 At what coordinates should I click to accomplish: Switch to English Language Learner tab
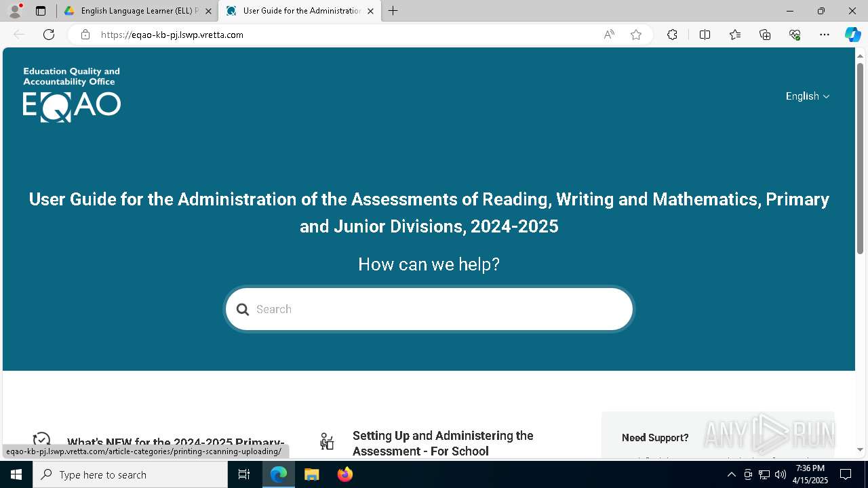[x=138, y=11]
